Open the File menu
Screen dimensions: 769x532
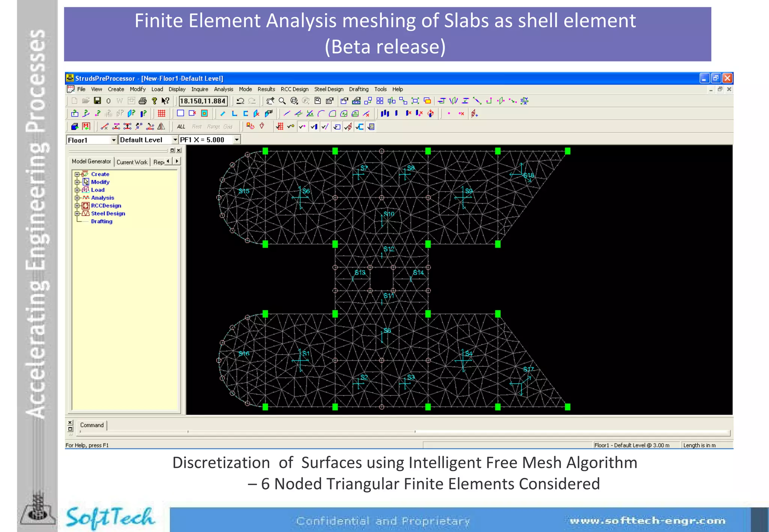(81, 89)
